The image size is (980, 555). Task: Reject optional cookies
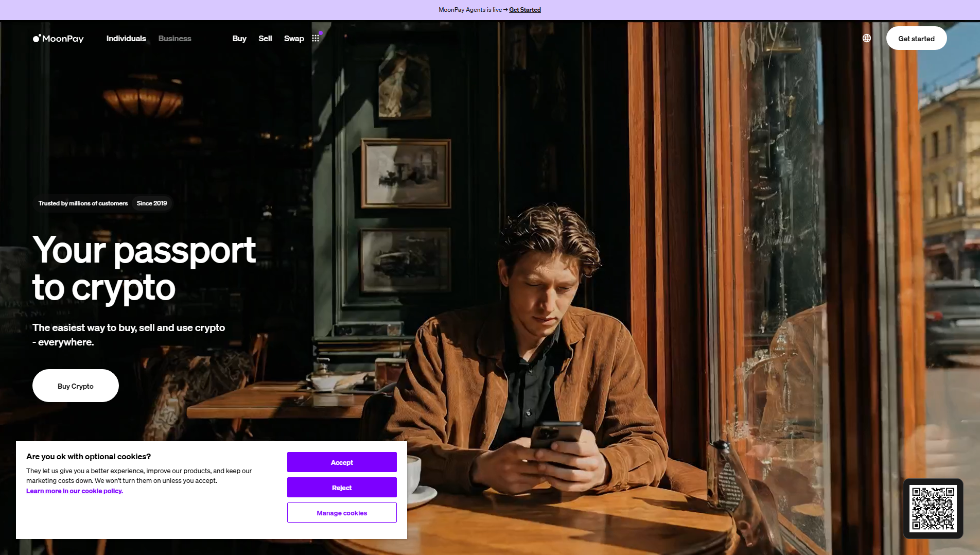[342, 488]
